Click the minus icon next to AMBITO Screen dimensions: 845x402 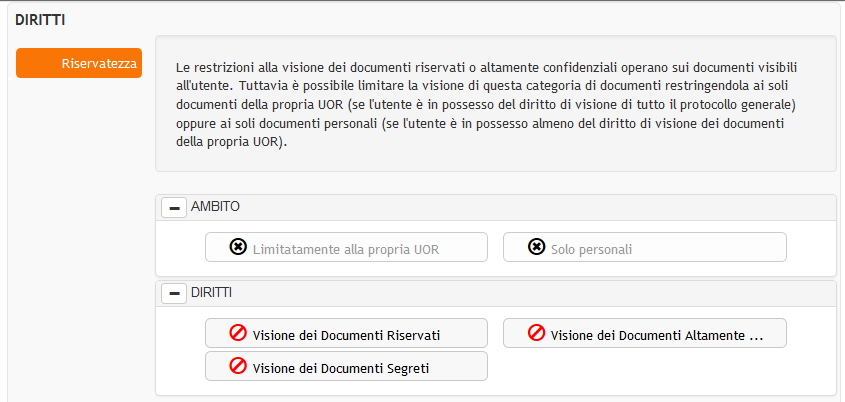[x=174, y=207]
